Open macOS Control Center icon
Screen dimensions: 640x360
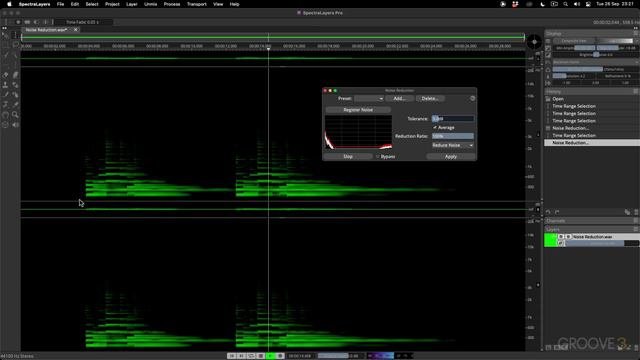click(x=588, y=4)
